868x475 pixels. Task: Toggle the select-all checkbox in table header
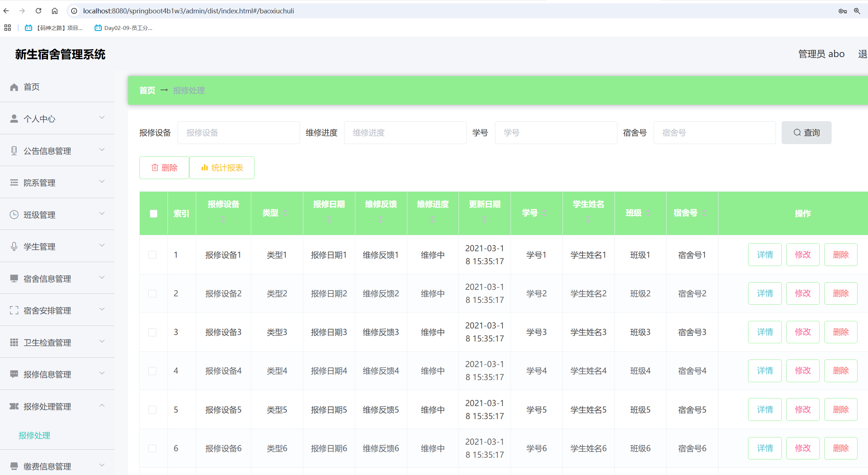[153, 213]
